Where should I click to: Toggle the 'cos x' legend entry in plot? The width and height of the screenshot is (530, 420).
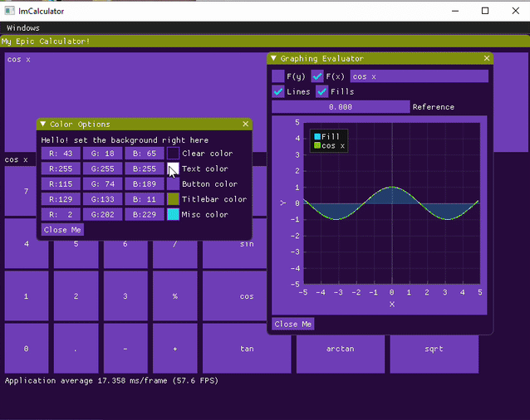(x=329, y=145)
